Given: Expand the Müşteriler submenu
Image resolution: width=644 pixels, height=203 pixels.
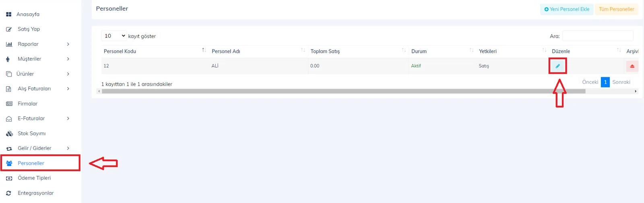Looking at the screenshot, I should tap(38, 59).
